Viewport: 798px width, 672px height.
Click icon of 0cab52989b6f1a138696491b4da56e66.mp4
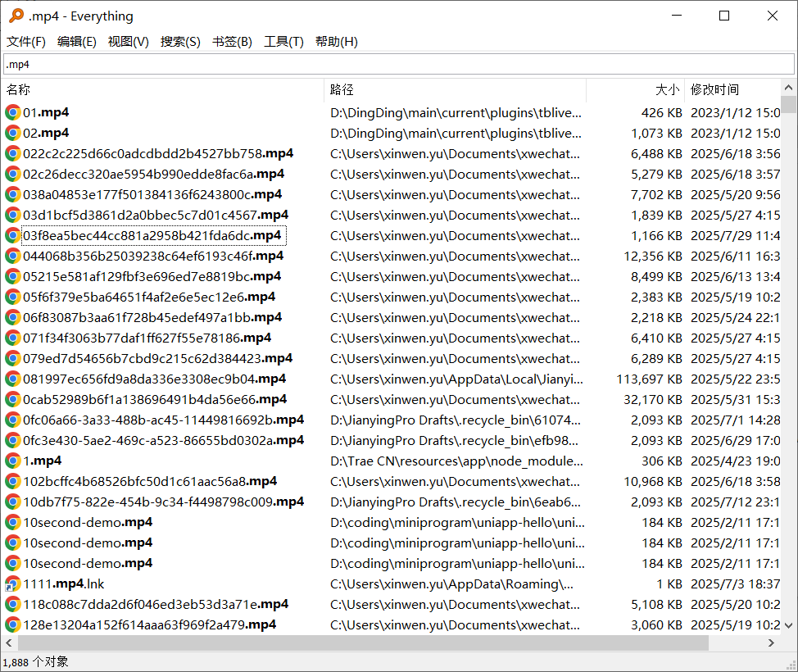pos(12,399)
